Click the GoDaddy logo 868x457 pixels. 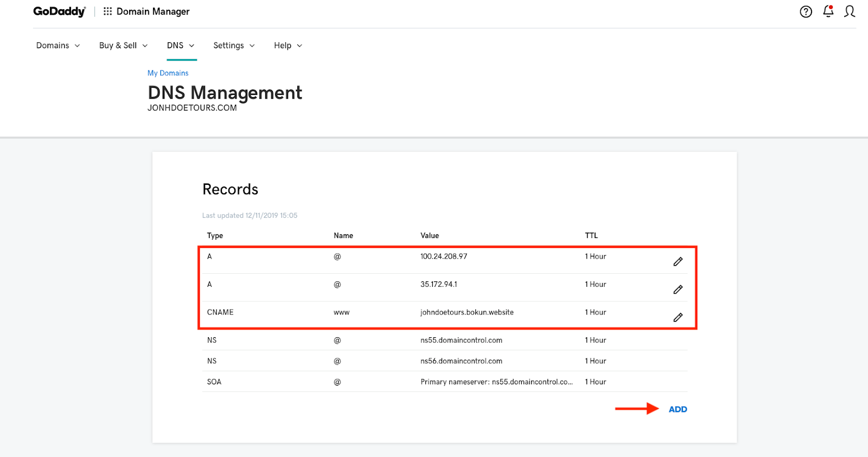59,11
